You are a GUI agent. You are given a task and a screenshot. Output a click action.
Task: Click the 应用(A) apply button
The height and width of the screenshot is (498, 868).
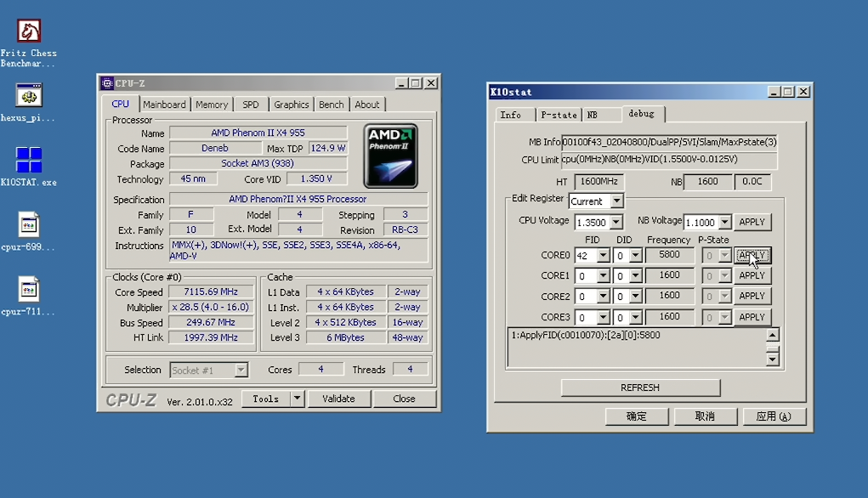(x=774, y=416)
